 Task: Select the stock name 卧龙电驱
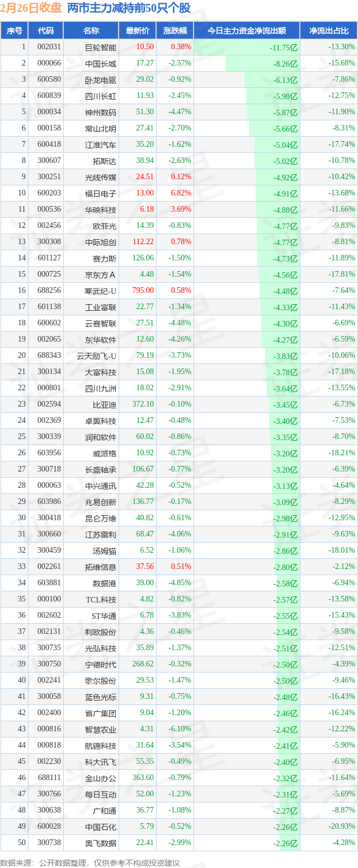(101, 80)
